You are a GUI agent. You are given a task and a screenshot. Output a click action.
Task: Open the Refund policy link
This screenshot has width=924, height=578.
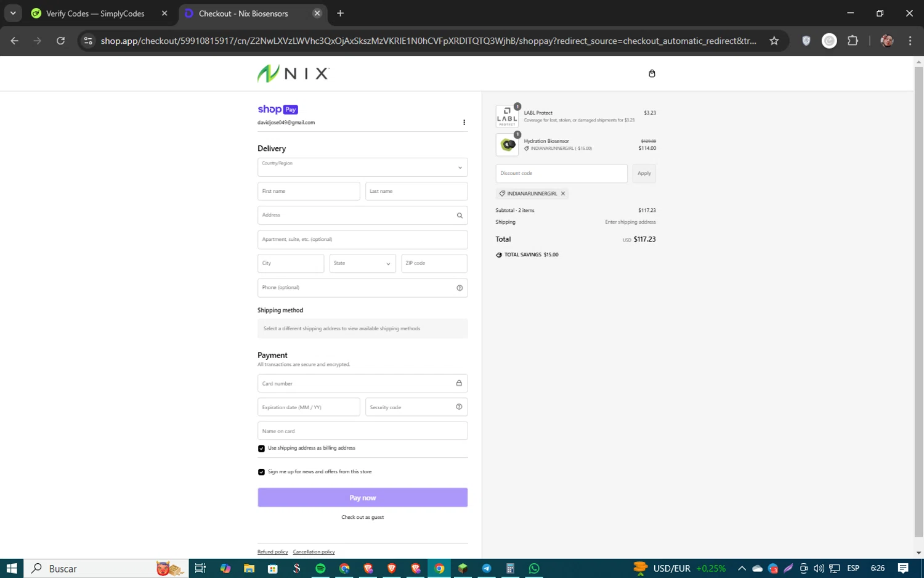point(272,552)
